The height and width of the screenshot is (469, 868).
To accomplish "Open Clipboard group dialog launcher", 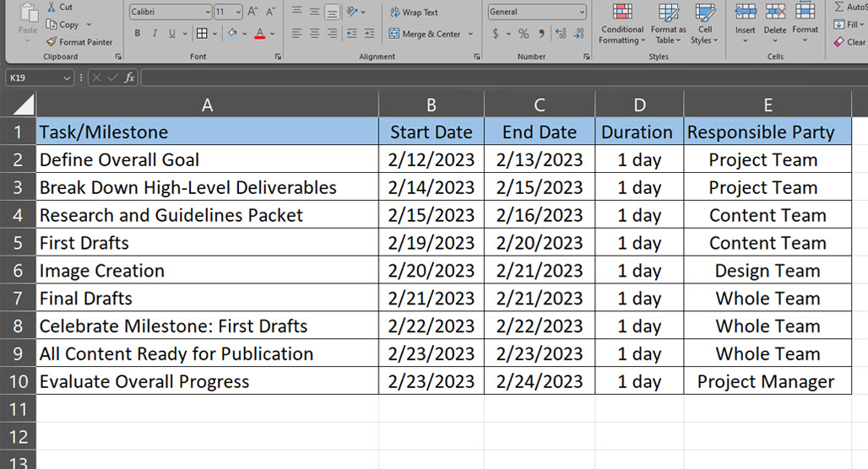I will click(118, 57).
